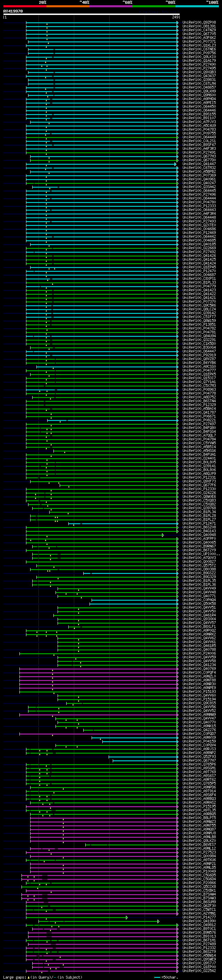
Task: Open hit UniRef100_O81391
Action: click(199, 26)
